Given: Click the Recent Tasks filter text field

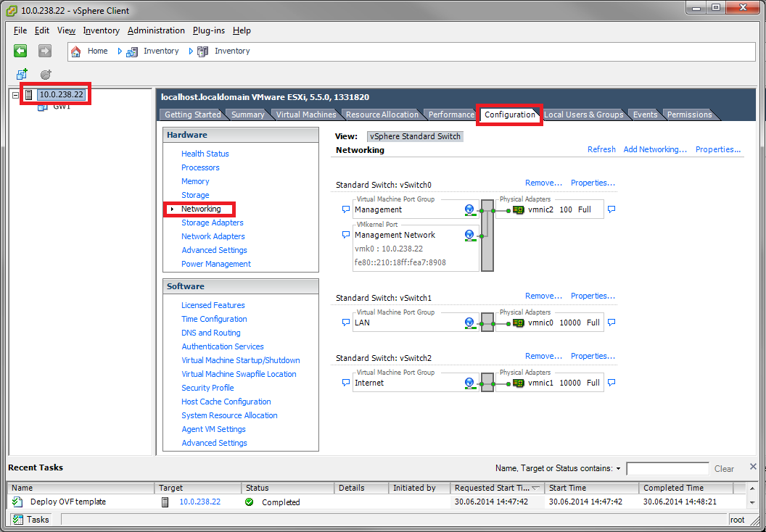Looking at the screenshot, I should tap(667, 469).
